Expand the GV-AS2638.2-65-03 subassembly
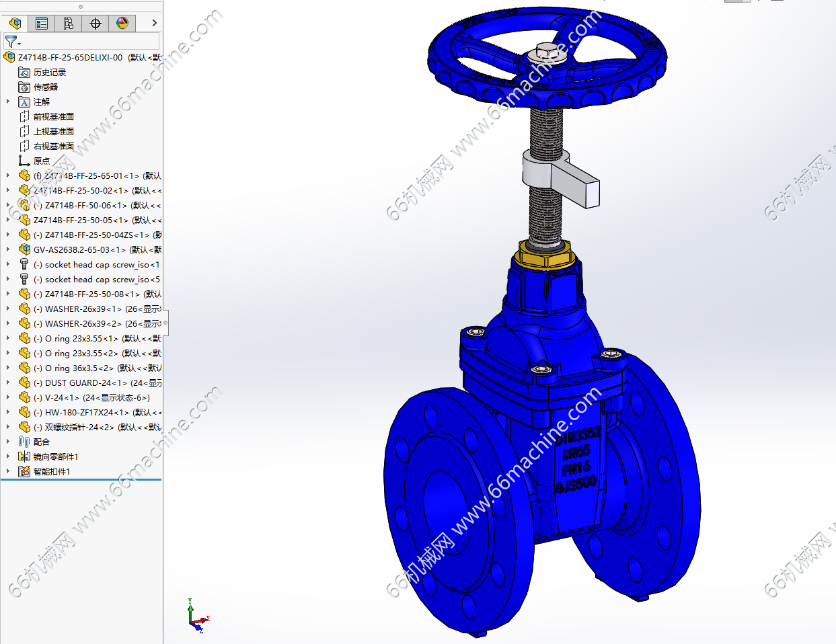This screenshot has height=644, width=836. [8, 250]
